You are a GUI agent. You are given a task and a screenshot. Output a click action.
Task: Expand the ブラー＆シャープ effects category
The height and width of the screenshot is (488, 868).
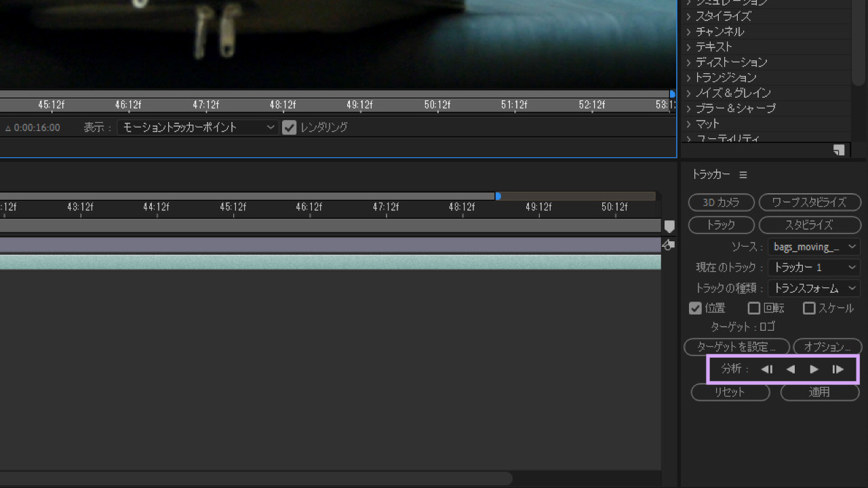click(x=688, y=108)
